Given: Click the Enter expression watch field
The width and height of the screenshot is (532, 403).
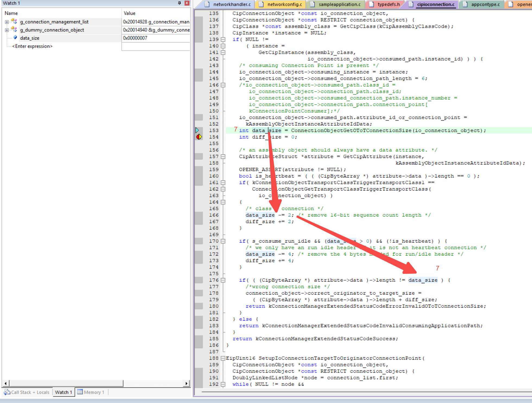Looking at the screenshot, I should tap(32, 46).
